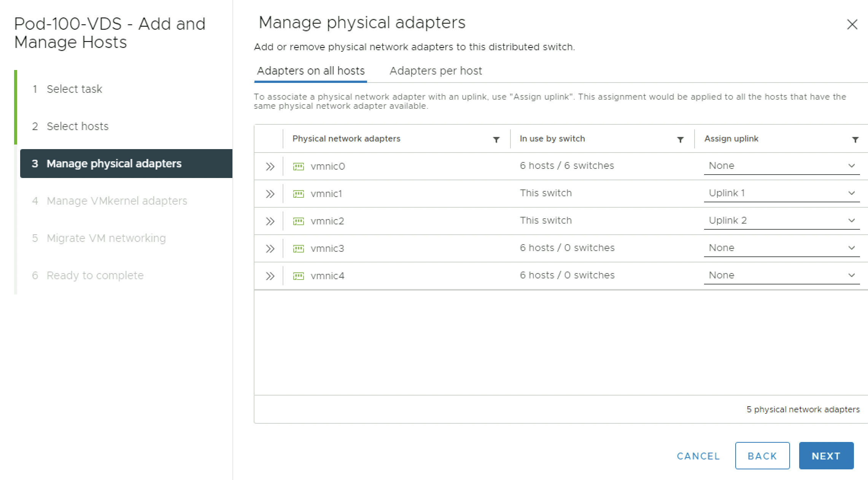
Task: Filter the Physical network adapters column
Action: pyautogui.click(x=496, y=140)
